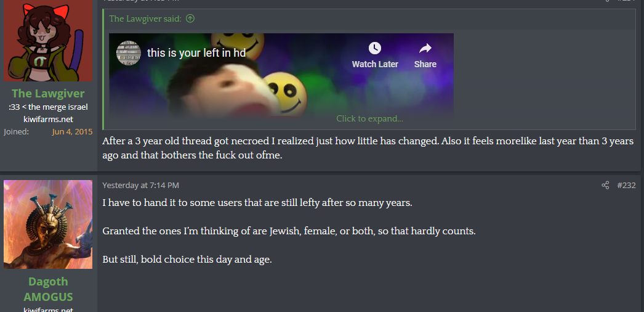The image size is (644, 312).
Task: Open Dagoth AMOGUS username profile link
Action: [x=48, y=289]
